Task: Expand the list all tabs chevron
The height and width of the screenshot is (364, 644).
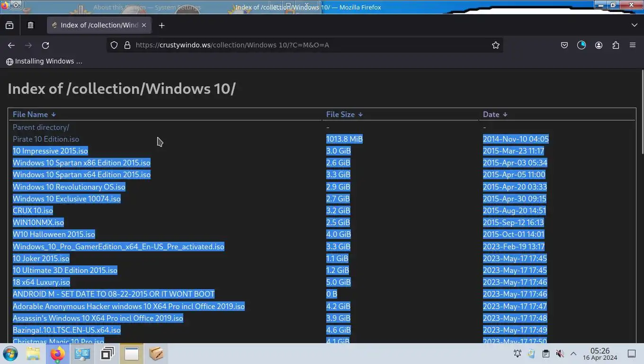Action: click(635, 25)
